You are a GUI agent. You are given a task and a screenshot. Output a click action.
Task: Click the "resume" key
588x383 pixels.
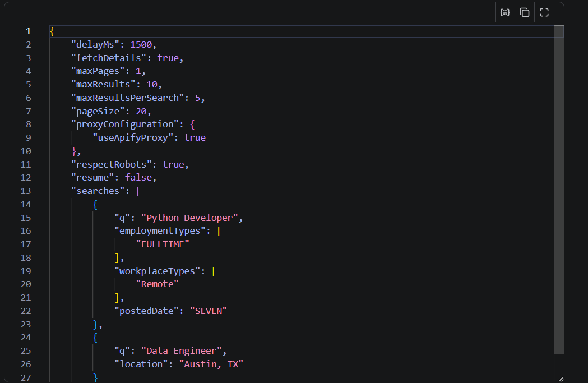tap(92, 178)
